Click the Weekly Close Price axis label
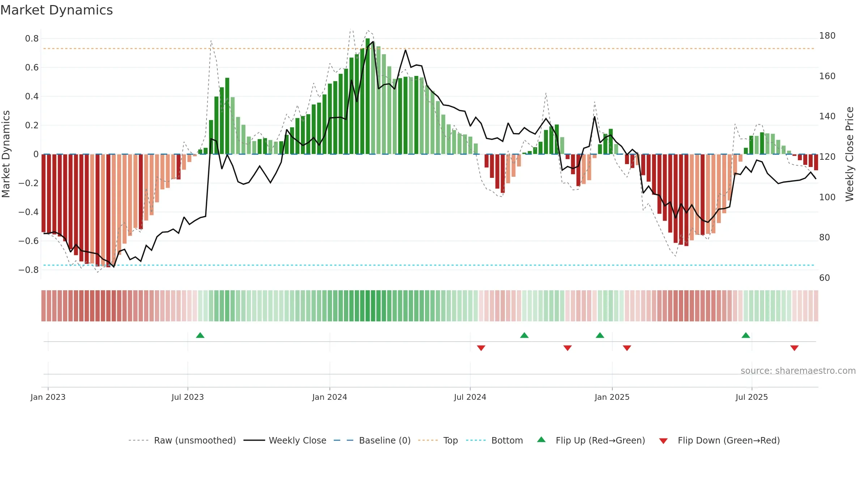 850,154
